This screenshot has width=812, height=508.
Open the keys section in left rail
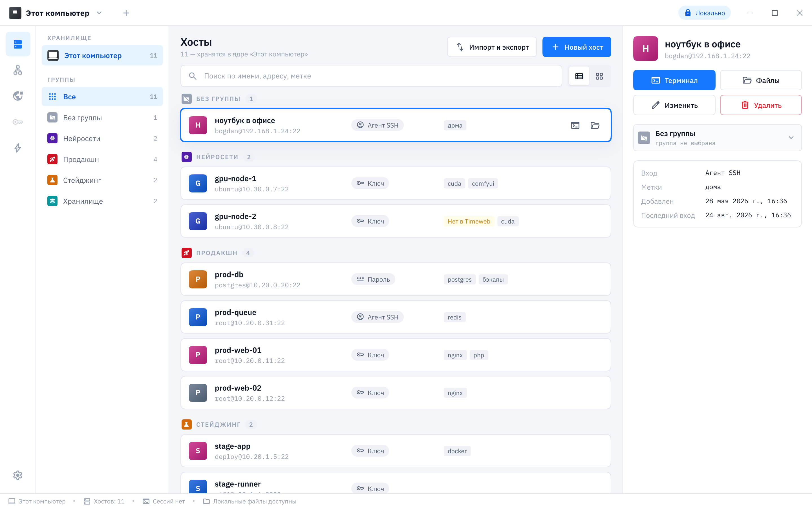(18, 122)
